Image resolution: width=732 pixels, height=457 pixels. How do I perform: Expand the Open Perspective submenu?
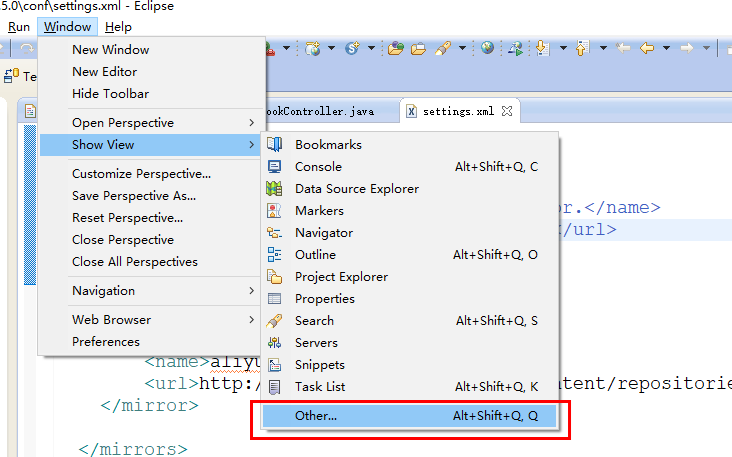click(152, 123)
